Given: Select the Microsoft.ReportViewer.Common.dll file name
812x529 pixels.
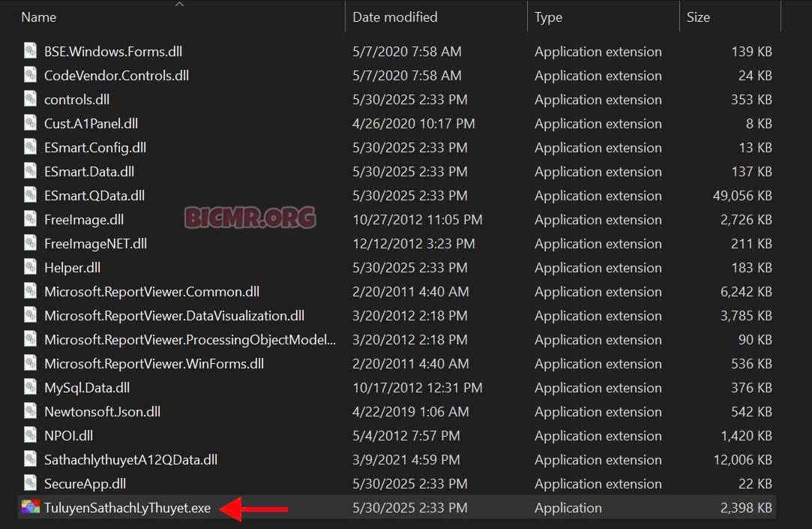Looking at the screenshot, I should pos(151,292).
